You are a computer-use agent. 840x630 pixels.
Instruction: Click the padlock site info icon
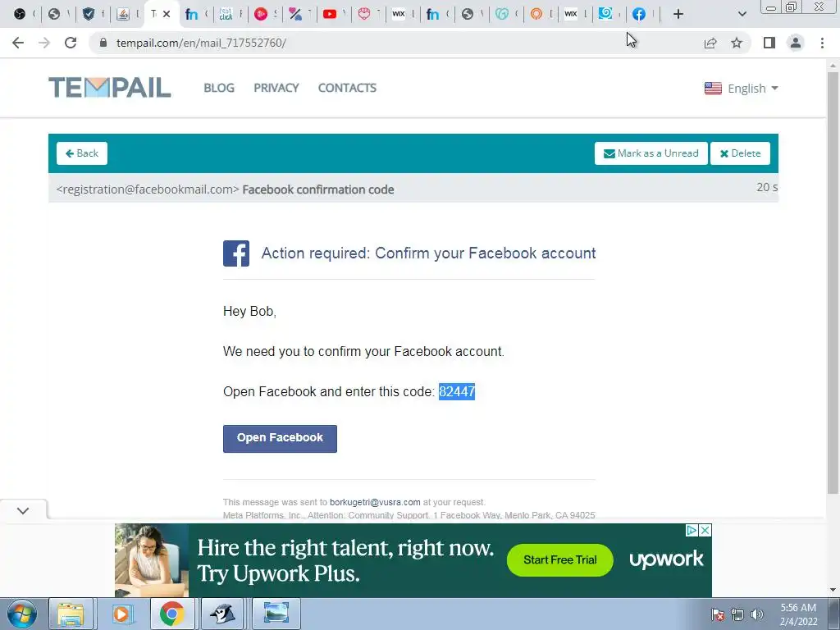click(x=103, y=43)
